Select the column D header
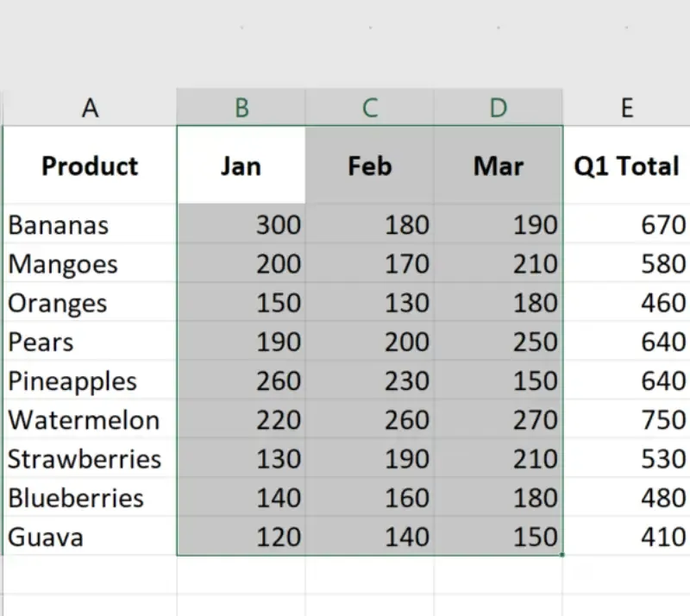 [499, 108]
